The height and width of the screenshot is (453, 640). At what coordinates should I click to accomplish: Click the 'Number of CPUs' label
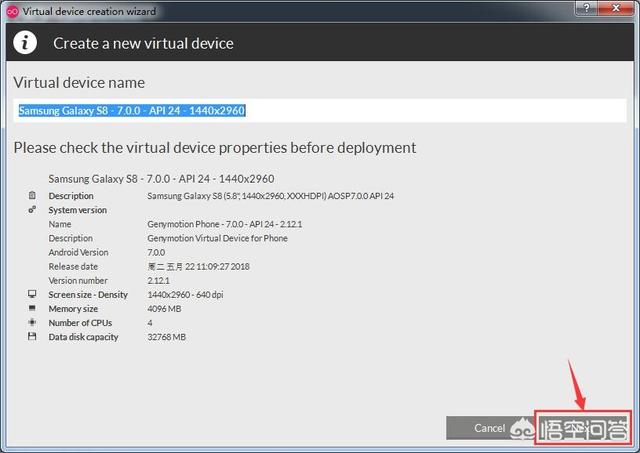tap(80, 323)
